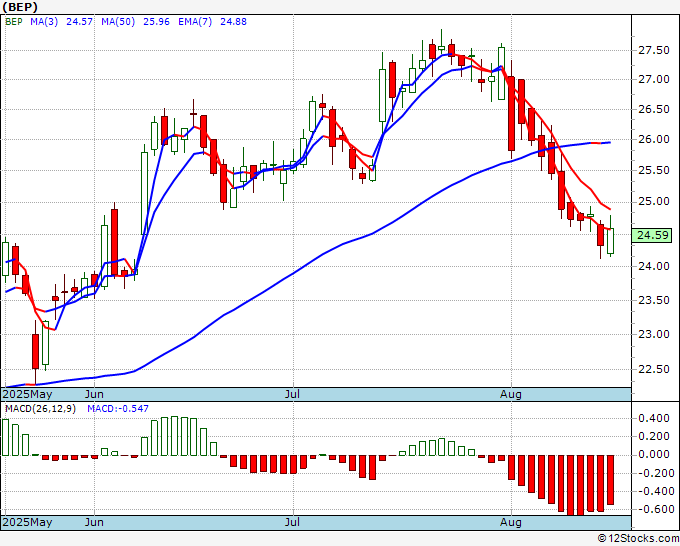This screenshot has height=546, width=680.
Task: Click the Jun label on price chart axis
Action: tap(94, 395)
